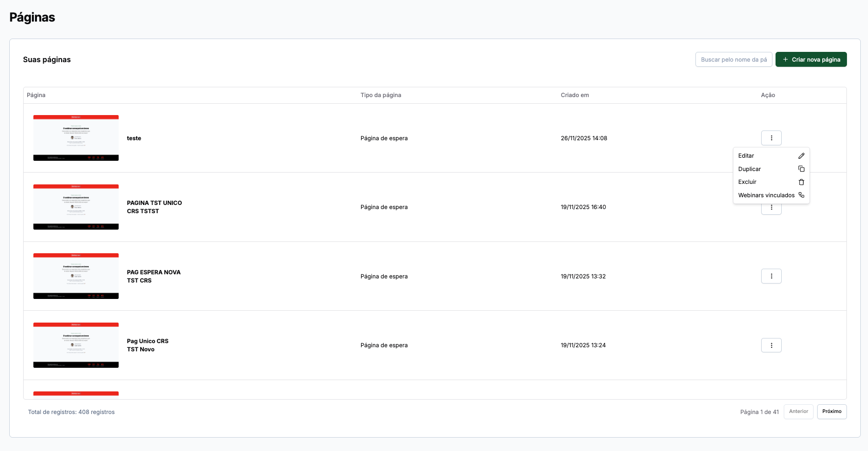
Task: Select the PAG ESPERA NOVA TST CRS thumbnail
Action: [x=76, y=276]
